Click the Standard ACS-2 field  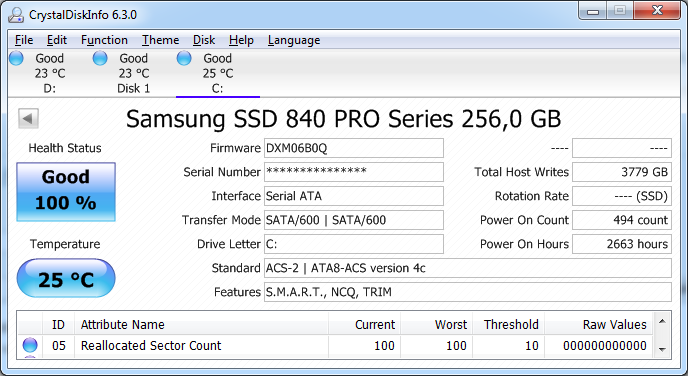pyautogui.click(x=468, y=268)
